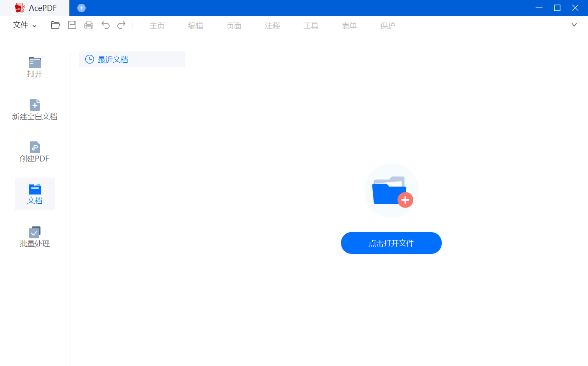Open 批量处理 batch processing
This screenshot has height=366, width=588.
click(x=35, y=237)
